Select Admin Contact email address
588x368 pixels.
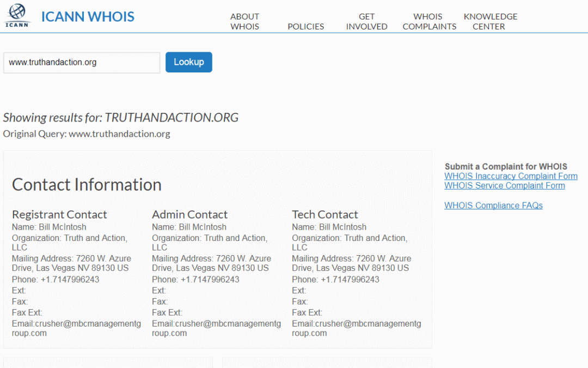216,329
